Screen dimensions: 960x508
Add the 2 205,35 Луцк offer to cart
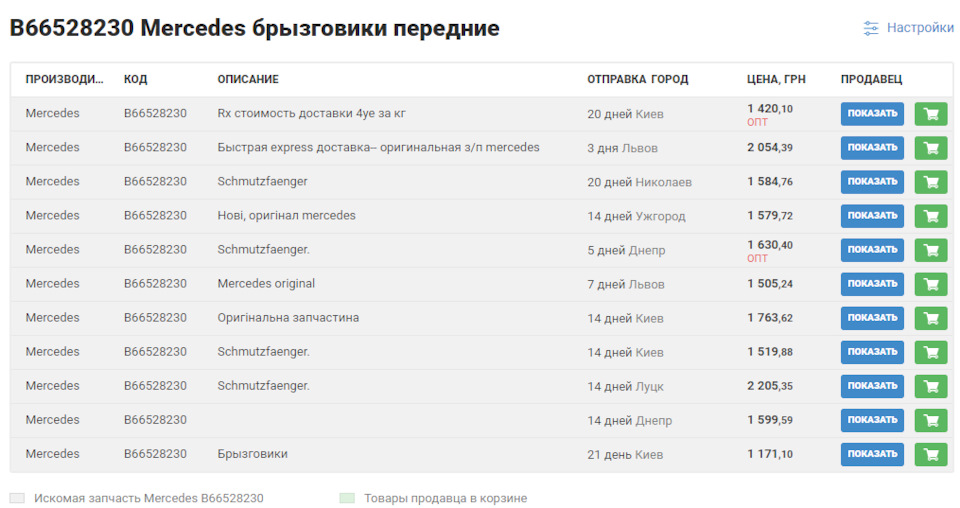point(931,386)
